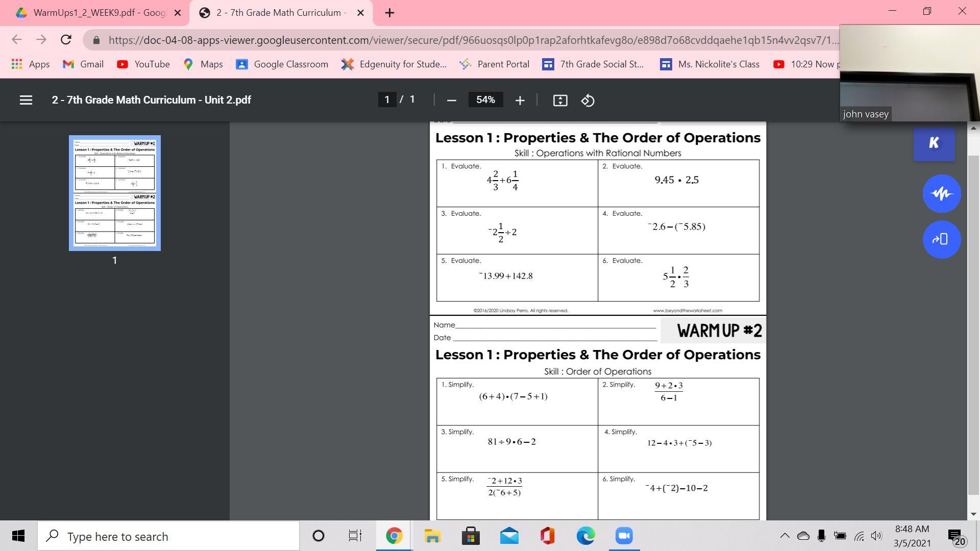
Task: Select page 1 thumbnail in sidebar
Action: (x=115, y=193)
